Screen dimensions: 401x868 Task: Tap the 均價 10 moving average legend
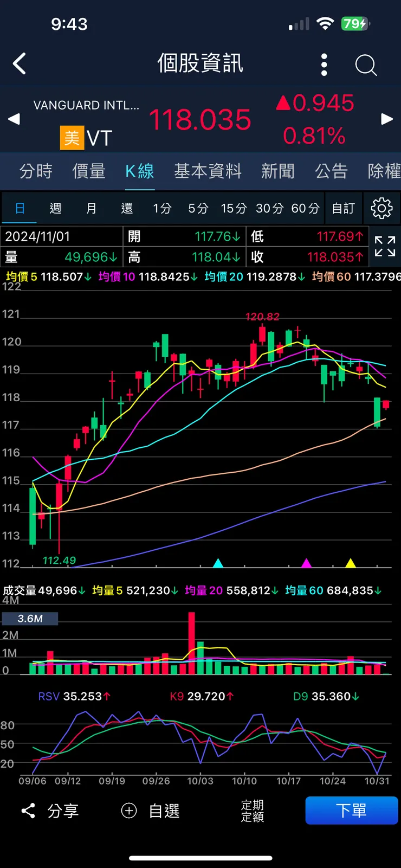pyautogui.click(x=148, y=277)
